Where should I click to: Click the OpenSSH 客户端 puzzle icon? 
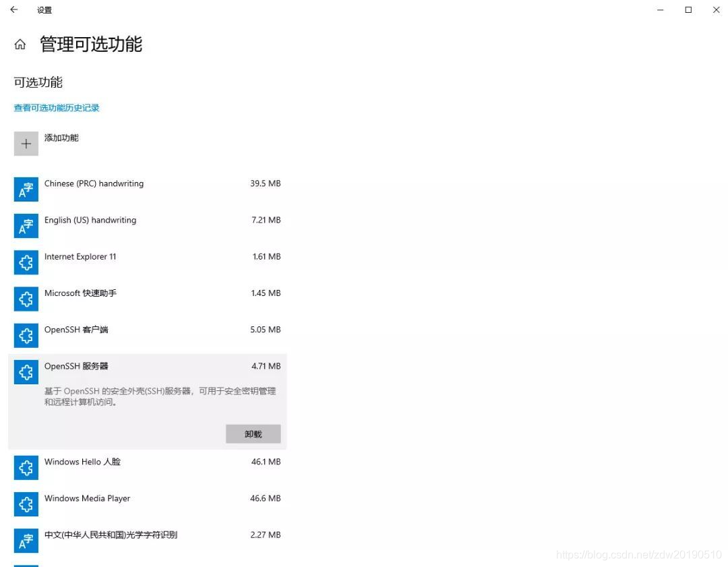click(x=26, y=335)
